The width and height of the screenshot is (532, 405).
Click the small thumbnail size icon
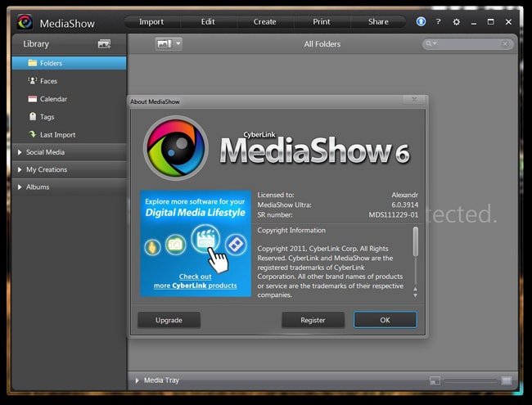[435, 380]
